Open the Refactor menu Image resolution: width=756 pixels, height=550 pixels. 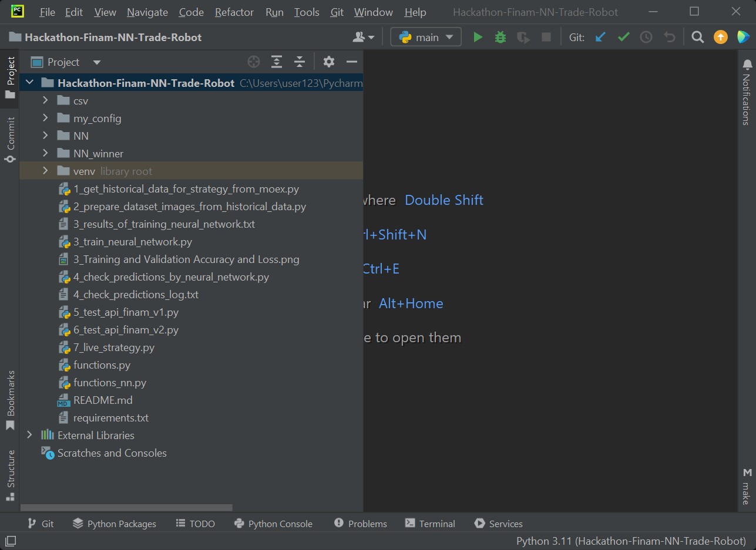click(x=235, y=12)
